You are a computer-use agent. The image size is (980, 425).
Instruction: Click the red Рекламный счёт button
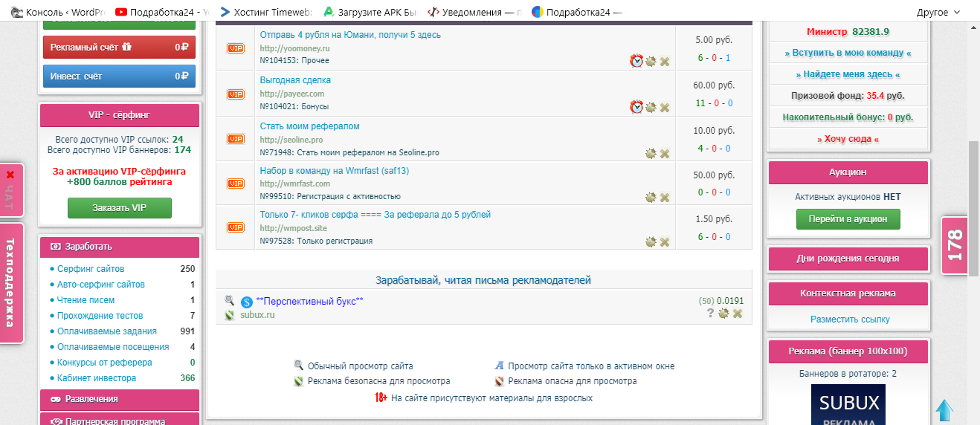[120, 47]
